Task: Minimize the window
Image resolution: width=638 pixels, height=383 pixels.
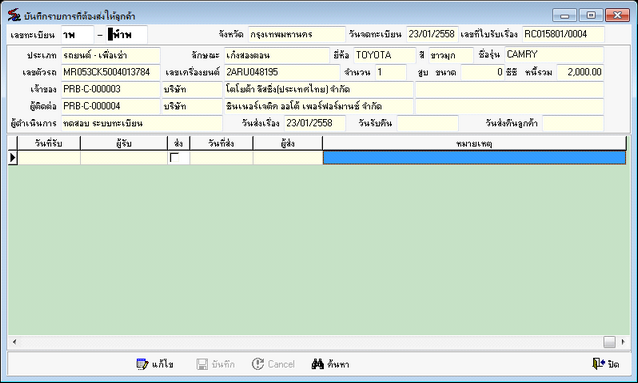Action: [x=564, y=15]
